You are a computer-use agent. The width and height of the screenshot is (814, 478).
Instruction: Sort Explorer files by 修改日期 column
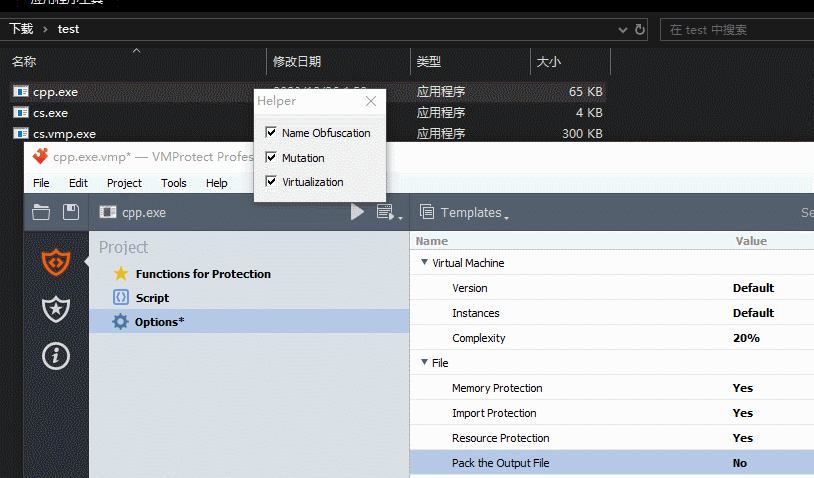pyautogui.click(x=297, y=62)
